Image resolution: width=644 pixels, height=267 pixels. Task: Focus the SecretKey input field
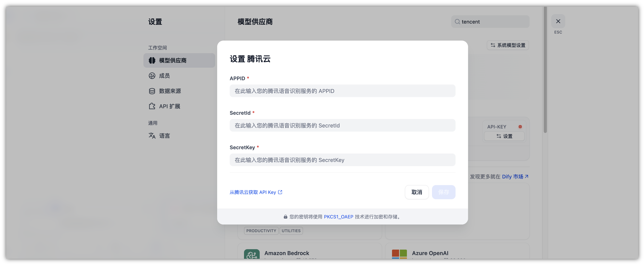pos(342,160)
